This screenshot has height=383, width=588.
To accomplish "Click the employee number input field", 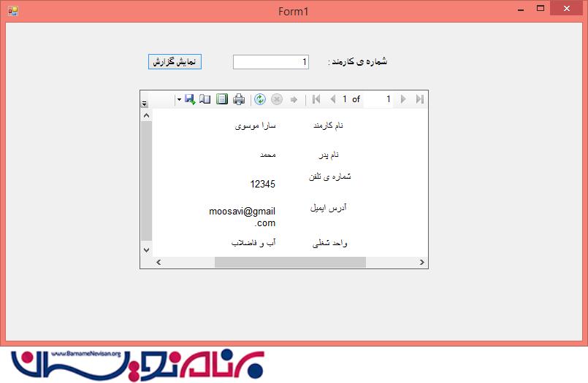I will pos(271,62).
